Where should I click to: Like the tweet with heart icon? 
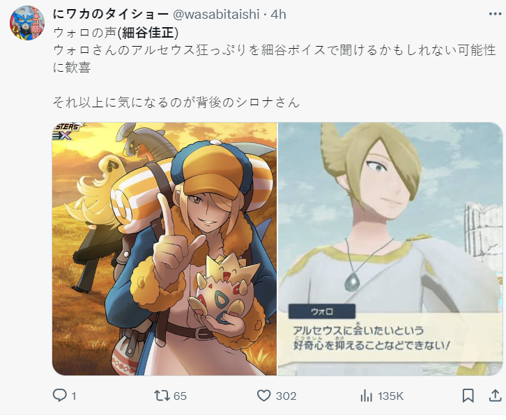pos(263,396)
